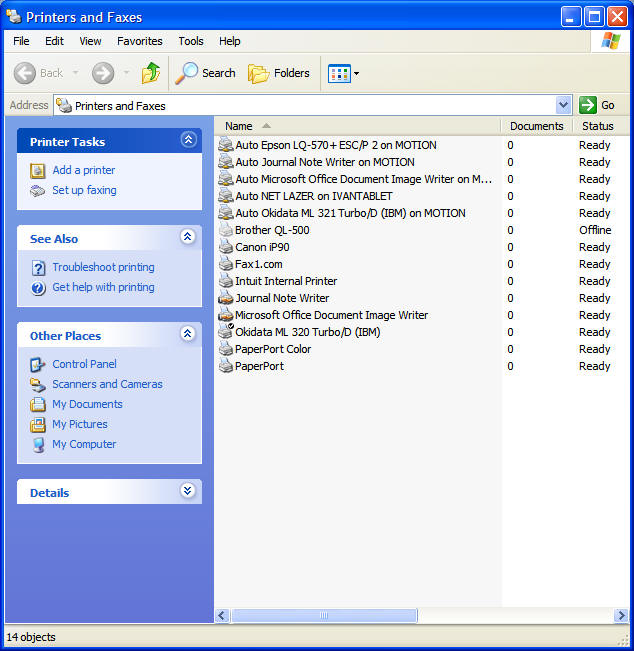Open the Folders pane from toolbar
This screenshot has height=651, width=634.
click(x=279, y=73)
